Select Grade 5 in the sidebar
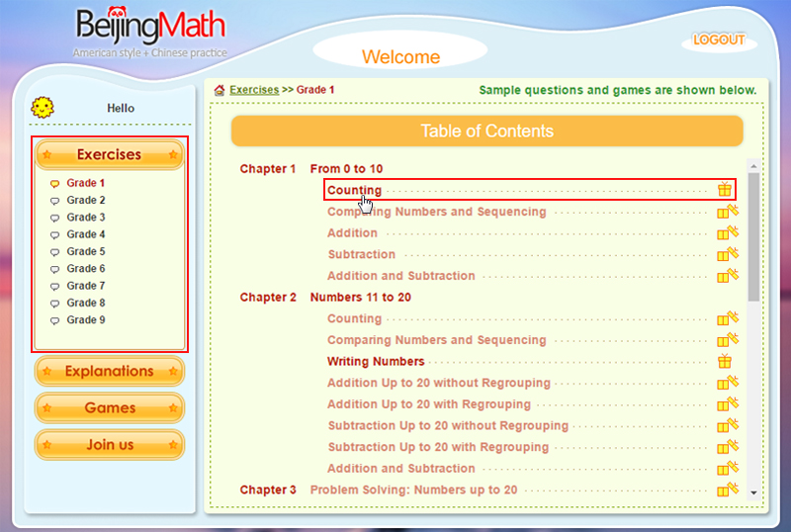This screenshot has height=532, width=791. coord(86,251)
